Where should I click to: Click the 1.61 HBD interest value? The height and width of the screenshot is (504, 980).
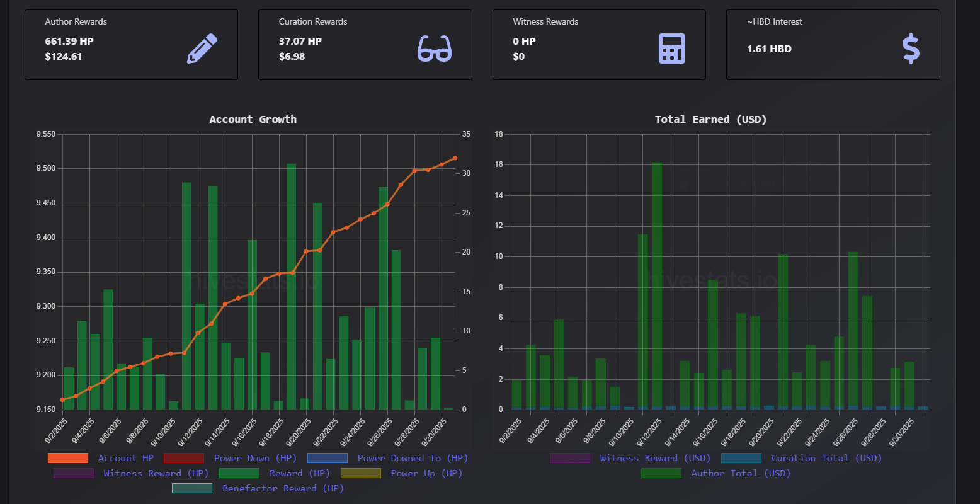click(x=769, y=49)
